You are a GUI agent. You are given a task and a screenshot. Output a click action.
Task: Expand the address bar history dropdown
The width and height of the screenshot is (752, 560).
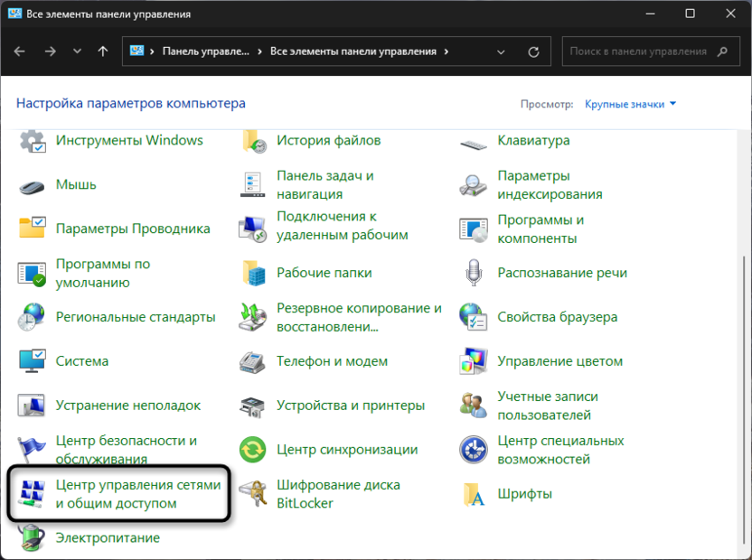point(501,51)
